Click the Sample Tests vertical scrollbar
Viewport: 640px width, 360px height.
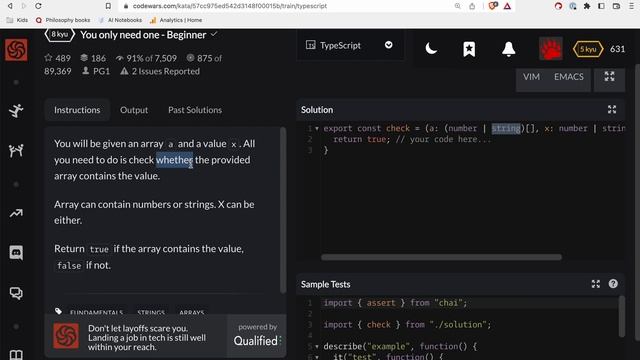(622, 317)
